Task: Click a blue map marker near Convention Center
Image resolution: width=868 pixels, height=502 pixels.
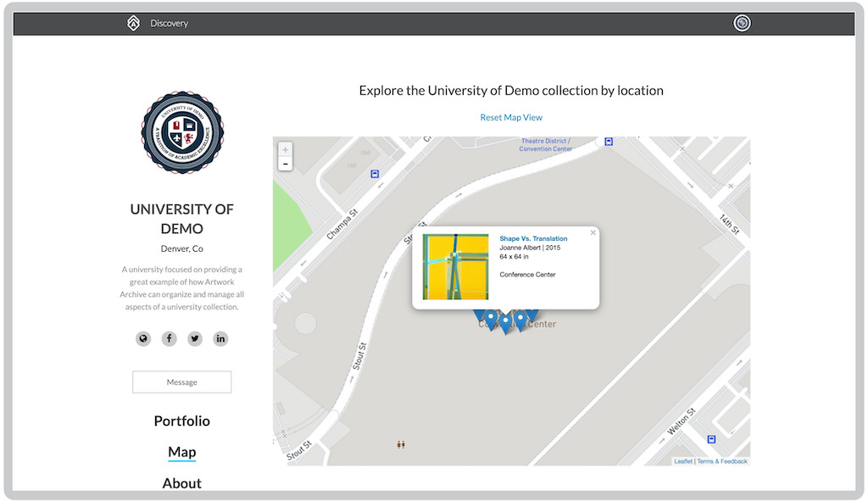Action: pos(504,319)
